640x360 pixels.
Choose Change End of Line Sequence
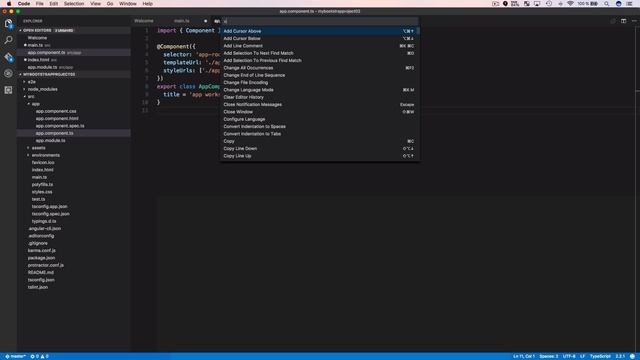(x=320, y=75)
